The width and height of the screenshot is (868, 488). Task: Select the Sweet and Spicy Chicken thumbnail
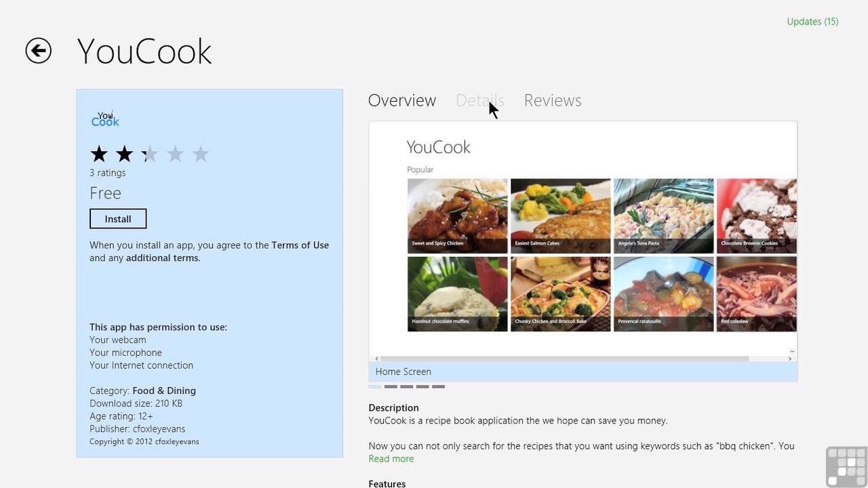coord(458,216)
